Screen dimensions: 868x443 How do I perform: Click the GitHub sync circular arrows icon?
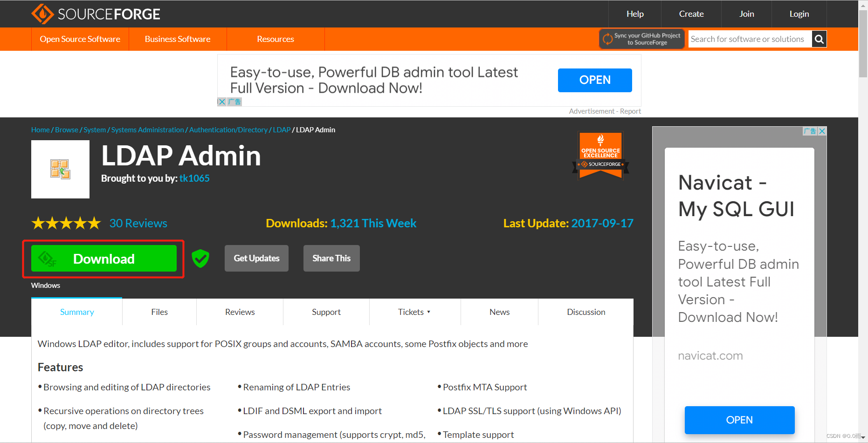tap(607, 39)
